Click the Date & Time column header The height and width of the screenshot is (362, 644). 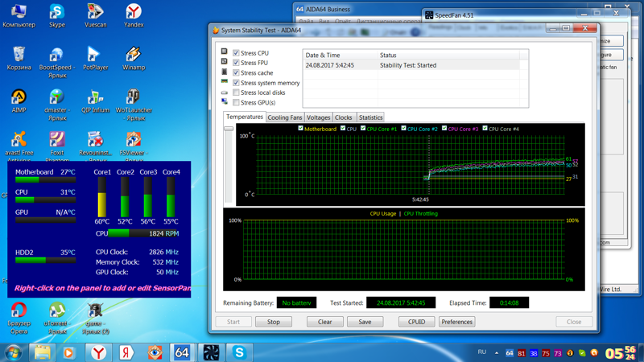pos(340,55)
